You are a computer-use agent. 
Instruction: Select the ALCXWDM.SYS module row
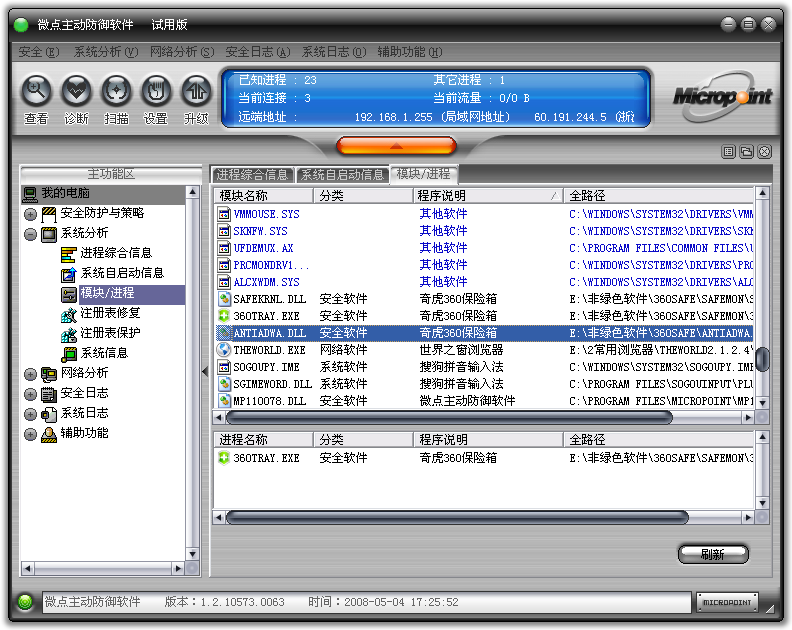(x=484, y=282)
